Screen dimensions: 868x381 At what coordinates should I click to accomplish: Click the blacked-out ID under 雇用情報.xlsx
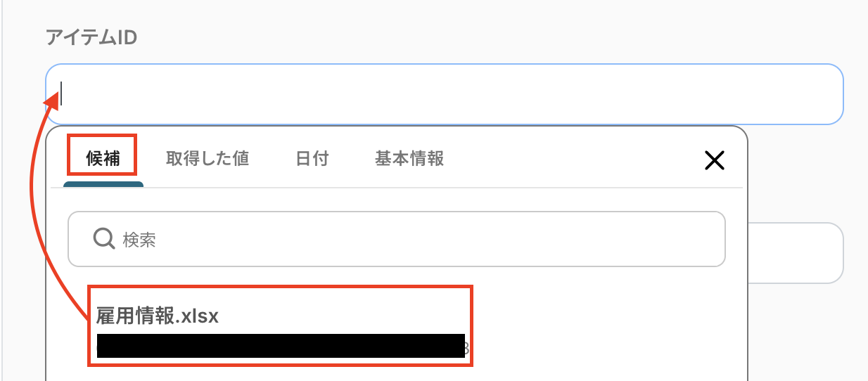[x=281, y=346]
